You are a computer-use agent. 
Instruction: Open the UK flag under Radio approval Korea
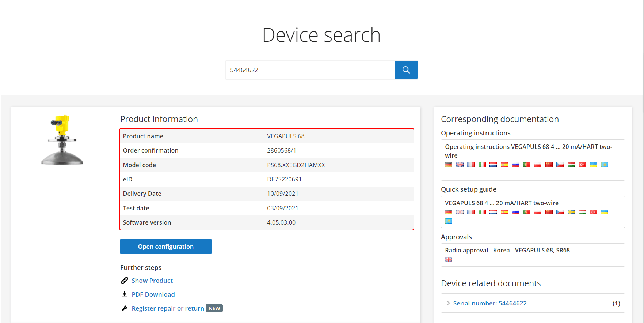coord(449,259)
